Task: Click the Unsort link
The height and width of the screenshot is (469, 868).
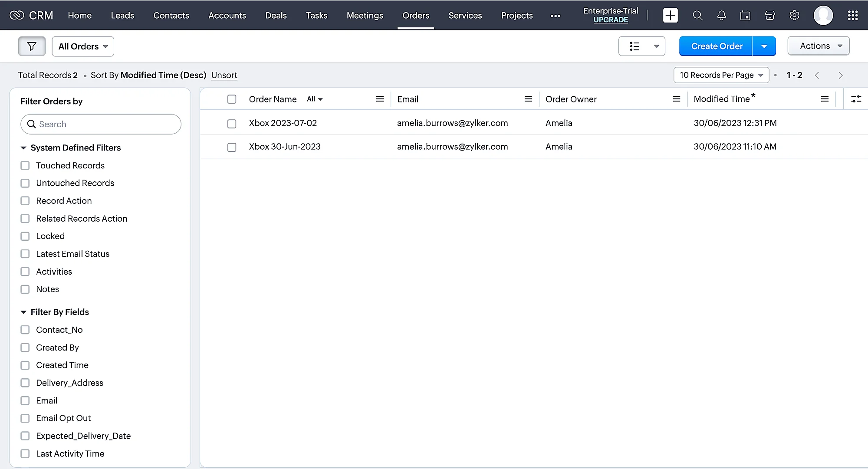Action: [x=224, y=75]
